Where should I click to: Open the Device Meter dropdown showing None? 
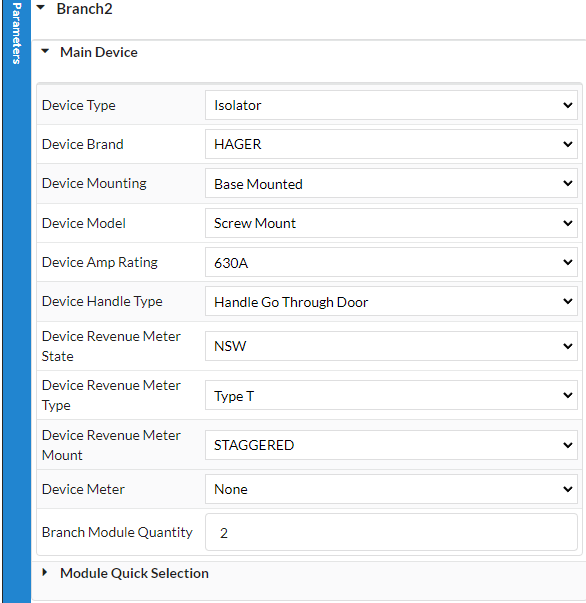(391, 489)
